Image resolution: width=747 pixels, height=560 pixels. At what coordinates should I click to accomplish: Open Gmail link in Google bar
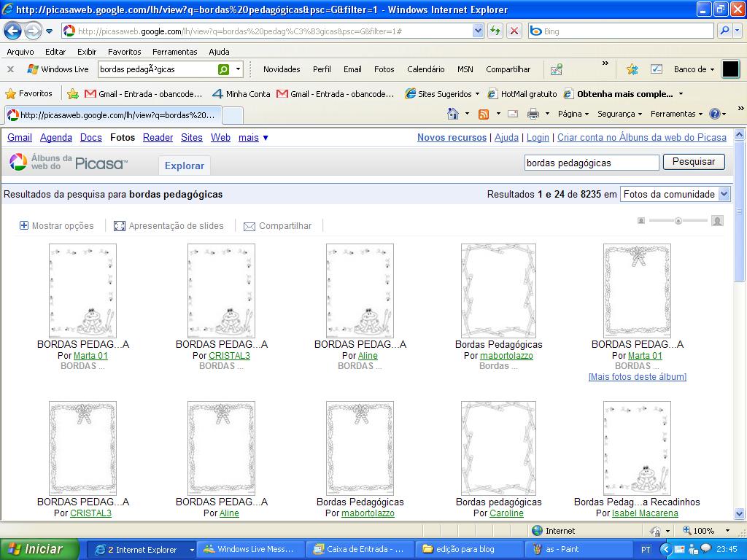[20, 138]
